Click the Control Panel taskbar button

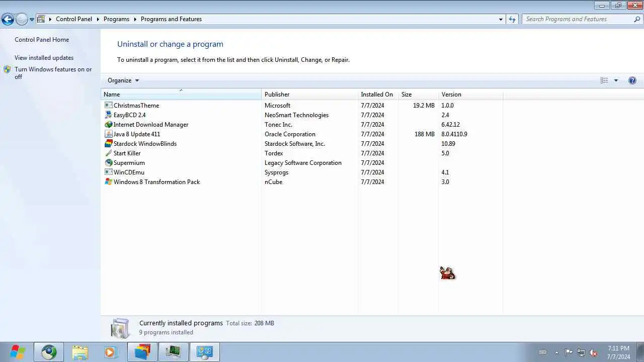point(204,352)
